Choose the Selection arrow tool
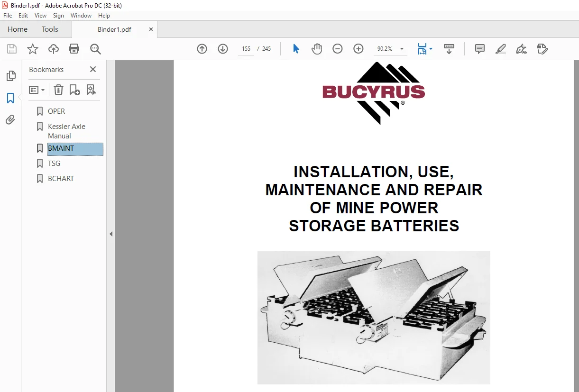The width and height of the screenshot is (579, 392). click(296, 49)
